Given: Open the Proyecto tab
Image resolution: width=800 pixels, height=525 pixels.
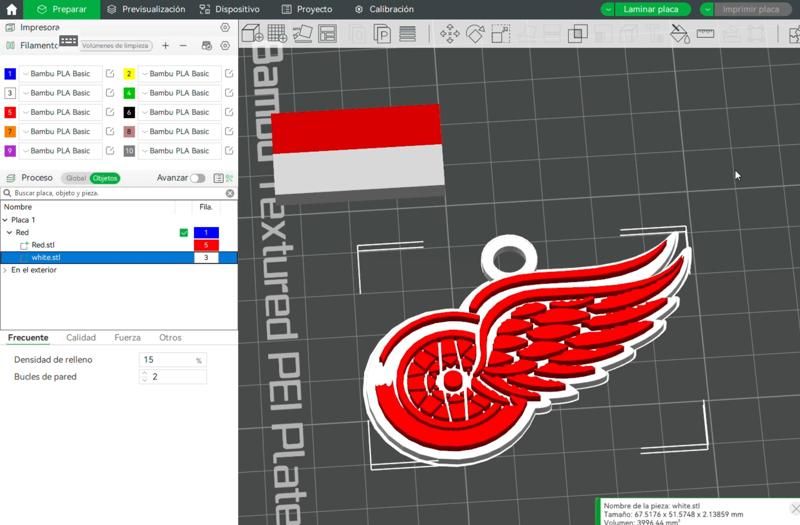Looking at the screenshot, I should (307, 9).
